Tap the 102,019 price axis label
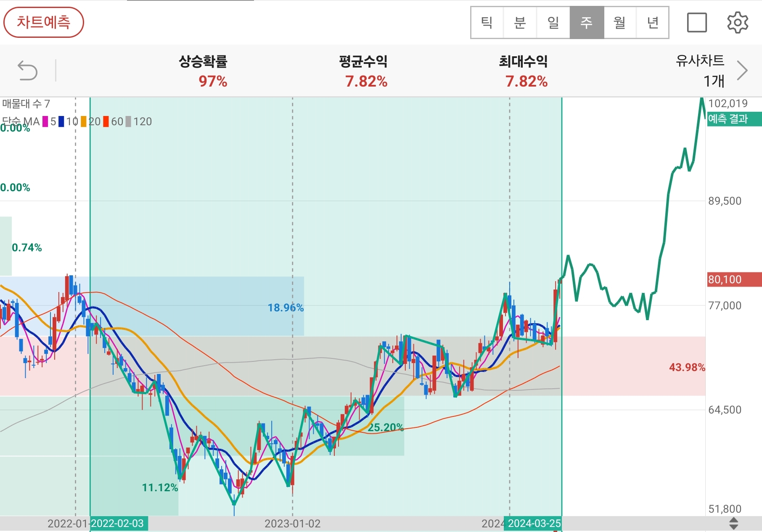Screen dimensions: 762x532 pos(728,103)
